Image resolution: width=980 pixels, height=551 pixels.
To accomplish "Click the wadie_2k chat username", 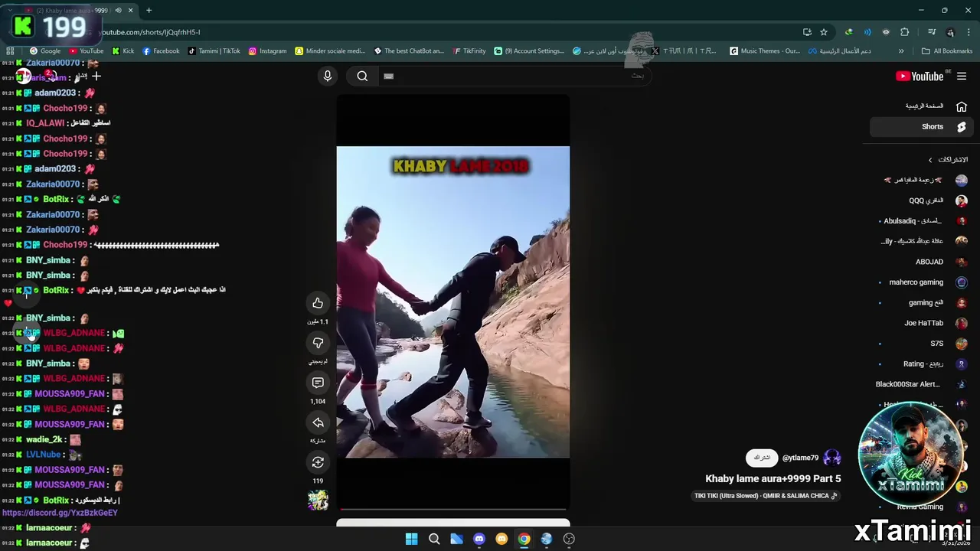I will [x=44, y=439].
